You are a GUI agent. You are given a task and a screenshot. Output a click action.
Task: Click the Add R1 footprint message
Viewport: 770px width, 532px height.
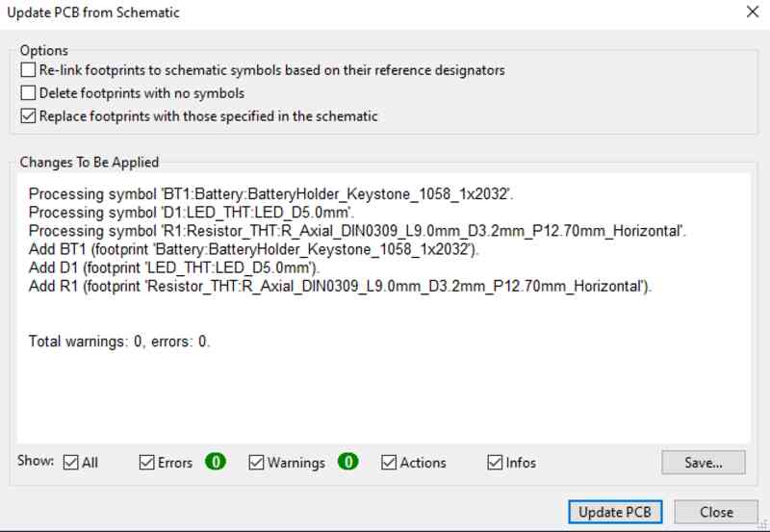tap(340, 286)
